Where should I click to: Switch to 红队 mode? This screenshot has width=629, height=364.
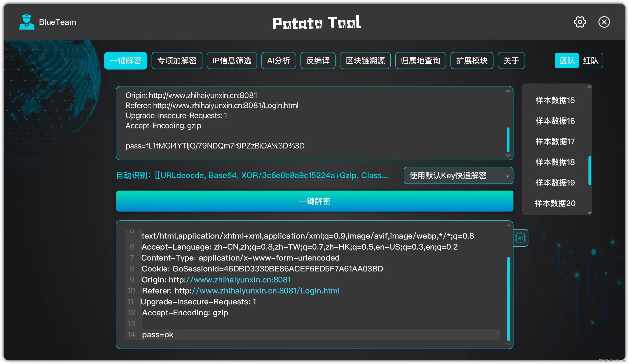590,61
